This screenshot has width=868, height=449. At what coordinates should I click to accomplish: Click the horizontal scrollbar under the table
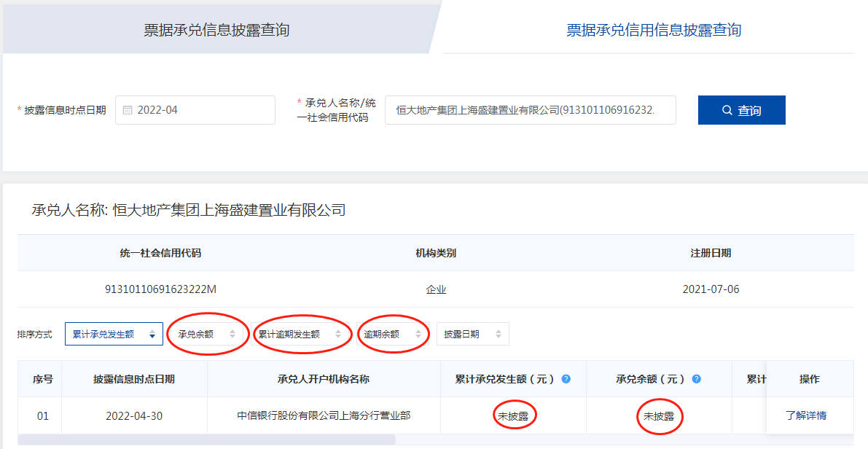coord(207,440)
